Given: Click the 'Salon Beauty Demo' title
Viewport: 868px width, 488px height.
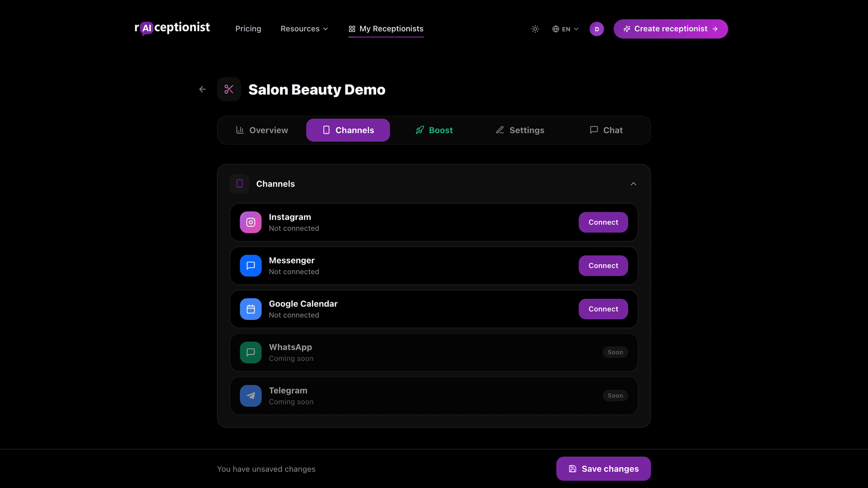Looking at the screenshot, I should (x=317, y=89).
